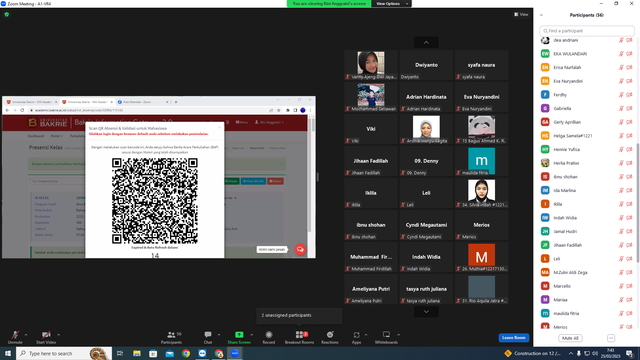Viewport: 640px width, 360px height.
Task: Open the Participants panel icon
Action: [171, 335]
